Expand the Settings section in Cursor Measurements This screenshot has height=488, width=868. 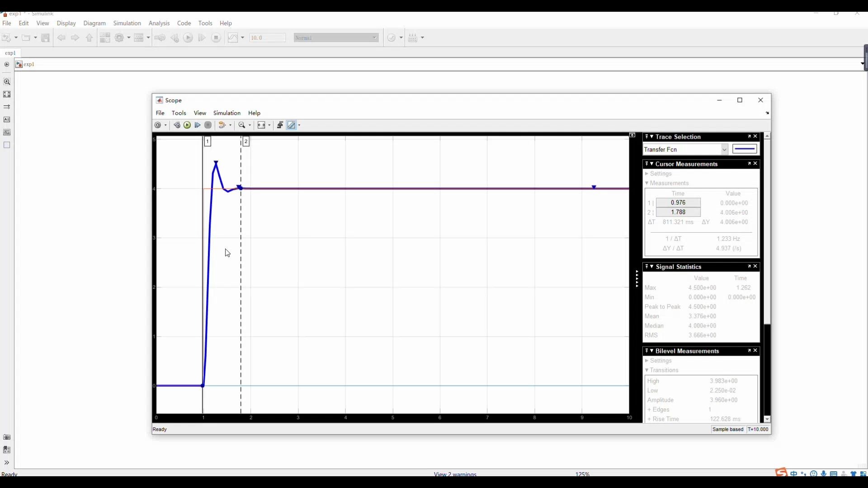(660, 174)
